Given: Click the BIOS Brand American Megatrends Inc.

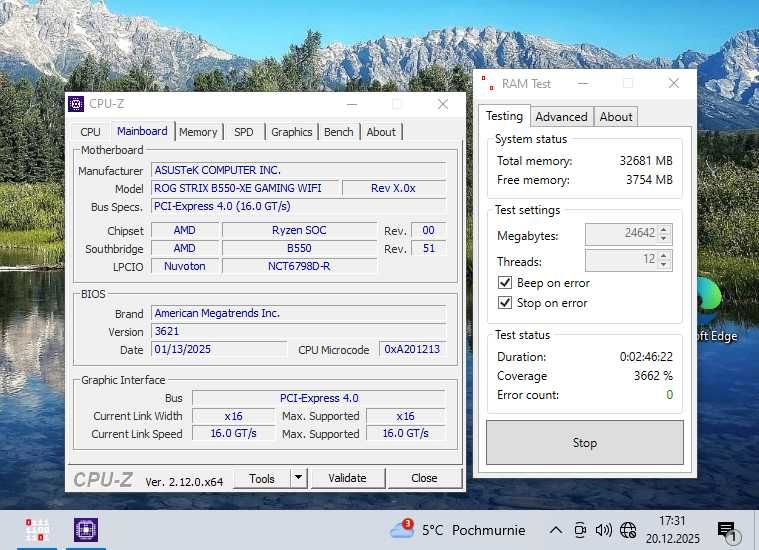Looking at the screenshot, I should [x=298, y=313].
